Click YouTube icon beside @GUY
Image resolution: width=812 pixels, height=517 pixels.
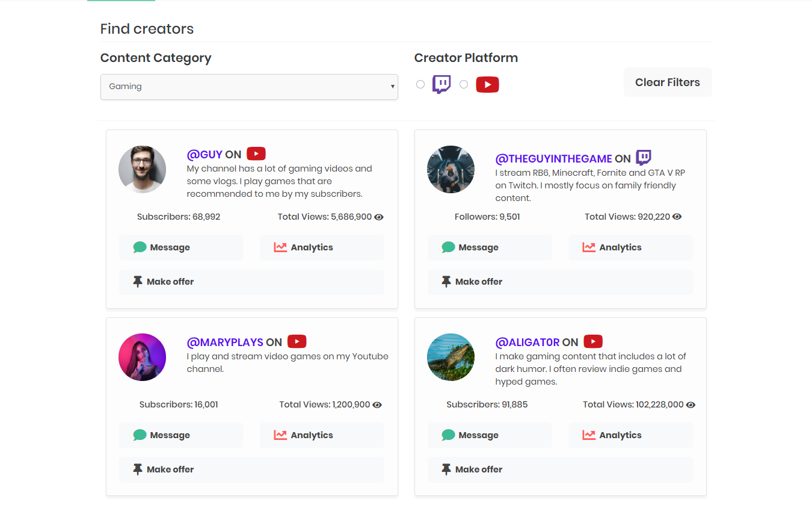click(x=256, y=154)
